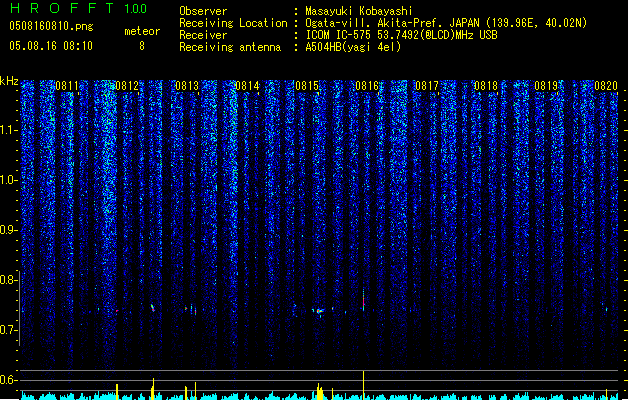Click the observer name Masayuki Kobayashi

pos(359,11)
